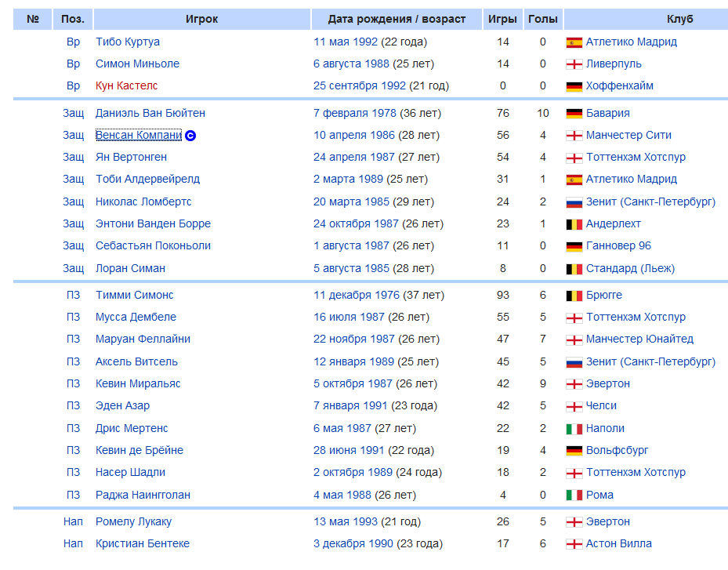The width and height of the screenshot is (728, 570).
Task: Click the captain icon beside Венсан Компани
Action: pos(190,136)
